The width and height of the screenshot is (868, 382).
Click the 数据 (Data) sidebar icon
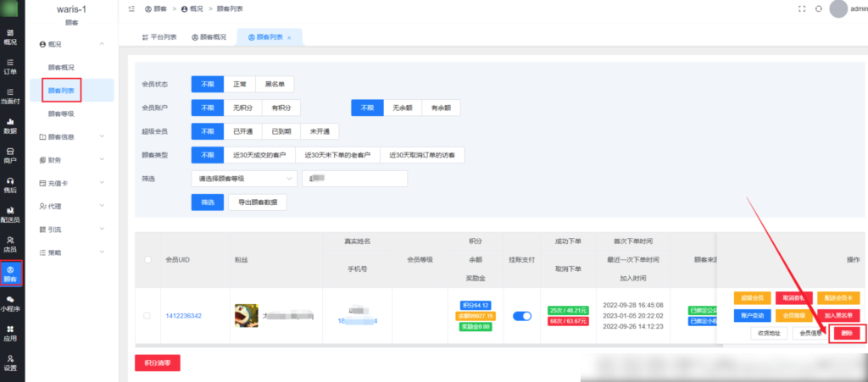point(11,125)
